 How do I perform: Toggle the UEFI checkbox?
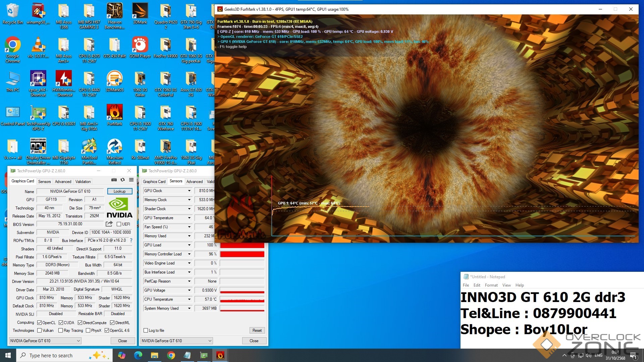[x=119, y=224]
